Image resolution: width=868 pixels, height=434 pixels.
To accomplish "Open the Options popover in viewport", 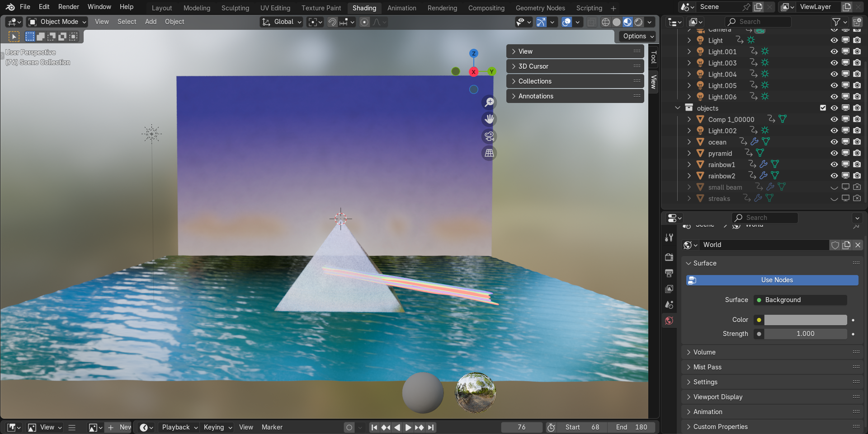I will (638, 36).
